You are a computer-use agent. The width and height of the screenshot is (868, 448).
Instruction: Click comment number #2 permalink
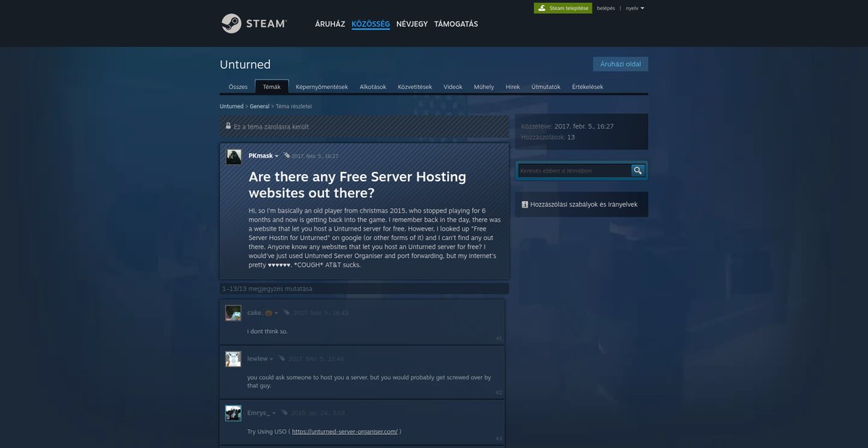pos(499,392)
